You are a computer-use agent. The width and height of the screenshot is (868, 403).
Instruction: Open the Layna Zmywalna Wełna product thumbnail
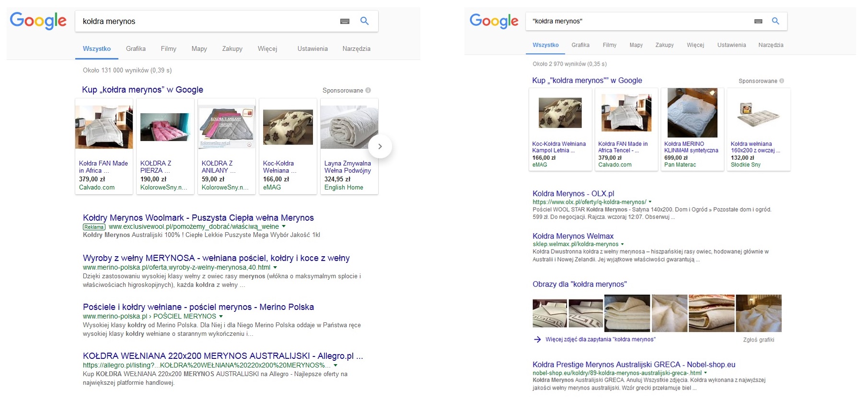[349, 127]
